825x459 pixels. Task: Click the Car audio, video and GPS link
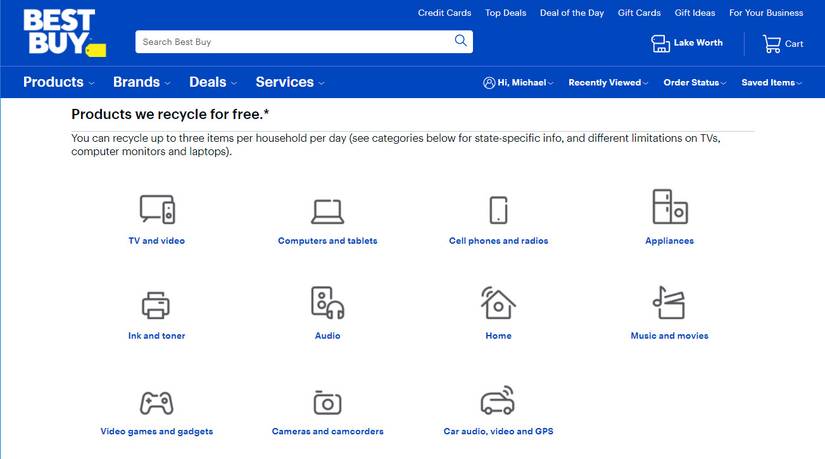click(x=498, y=431)
